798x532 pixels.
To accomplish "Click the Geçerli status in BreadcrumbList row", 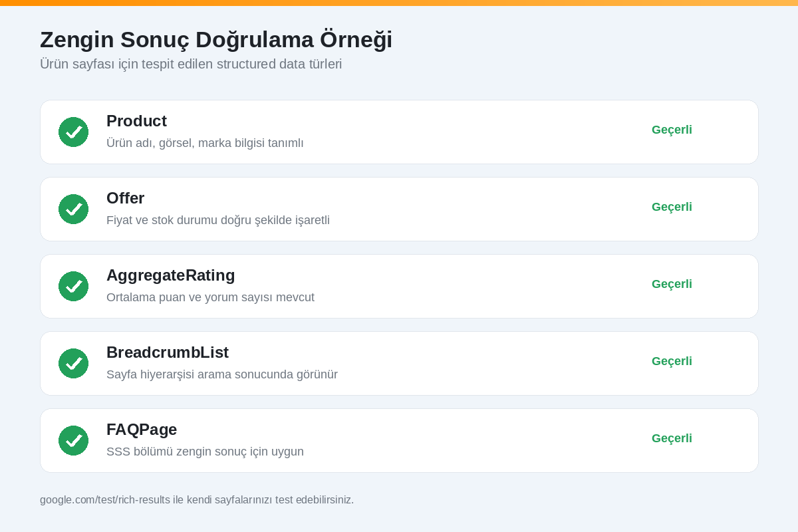I will coord(672,361).
